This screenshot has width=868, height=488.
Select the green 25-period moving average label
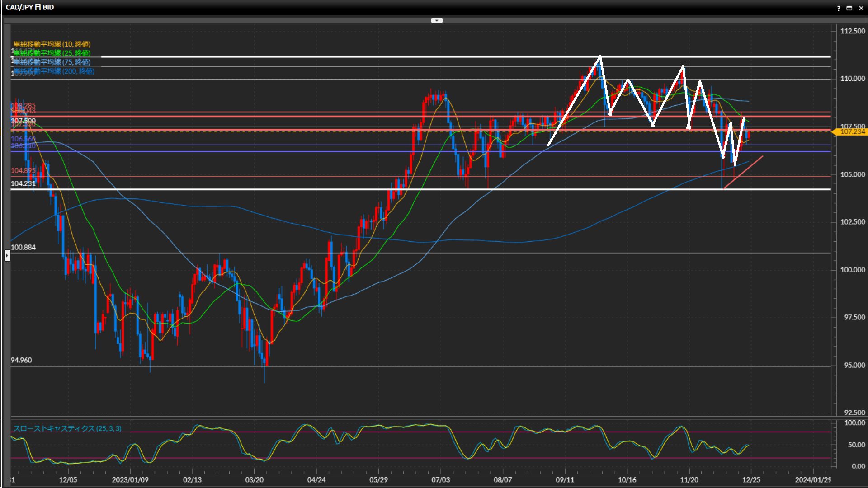52,53
